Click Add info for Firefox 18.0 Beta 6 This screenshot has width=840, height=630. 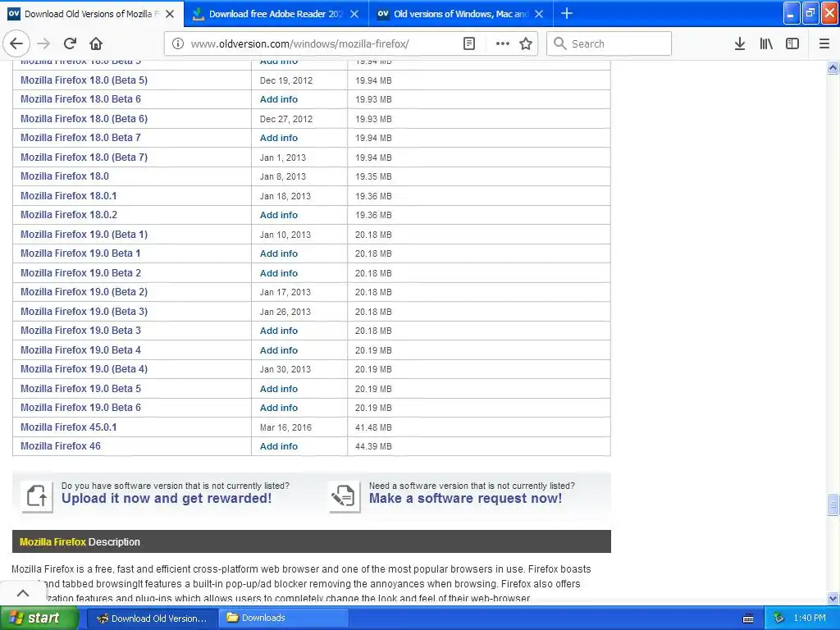pyautogui.click(x=279, y=99)
